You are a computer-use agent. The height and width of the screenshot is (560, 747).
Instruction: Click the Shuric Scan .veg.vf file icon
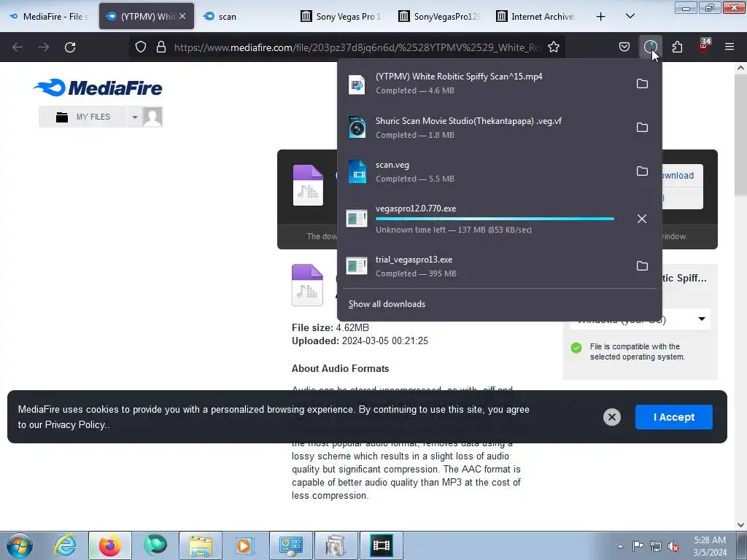(357, 128)
